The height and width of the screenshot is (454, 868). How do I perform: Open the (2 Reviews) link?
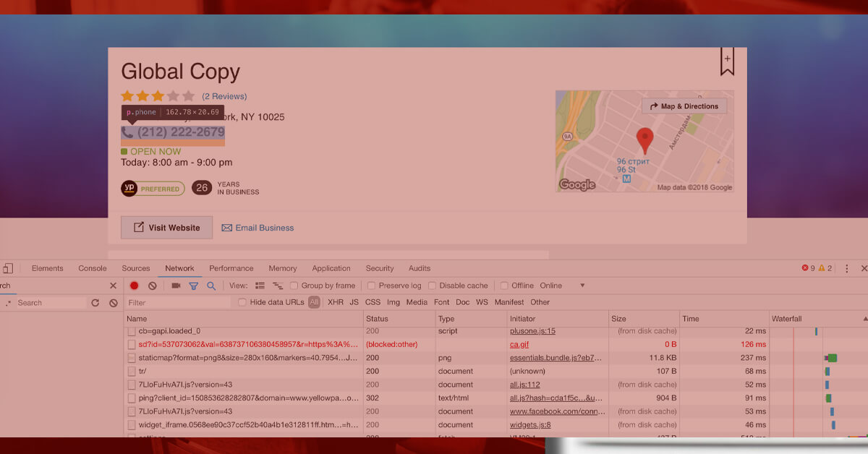pyautogui.click(x=224, y=96)
